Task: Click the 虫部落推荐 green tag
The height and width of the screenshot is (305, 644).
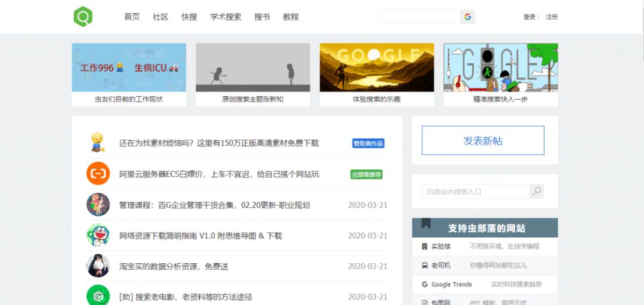Action: 366,174
